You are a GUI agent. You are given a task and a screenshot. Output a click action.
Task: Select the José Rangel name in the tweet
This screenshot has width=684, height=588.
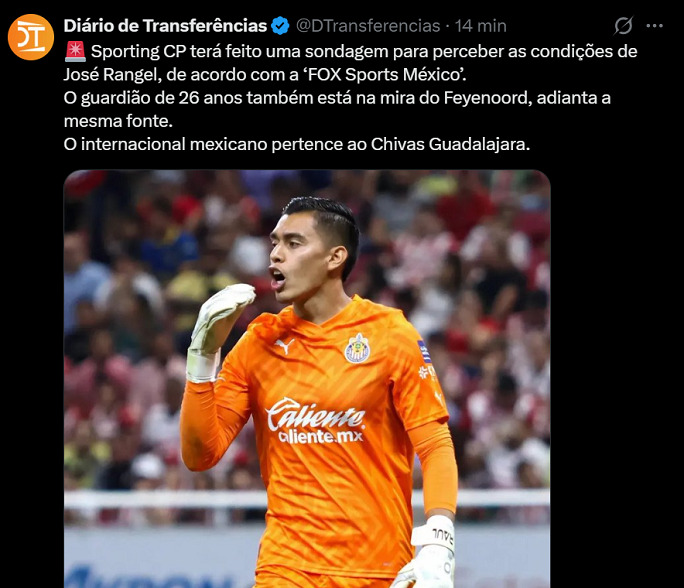point(110,75)
